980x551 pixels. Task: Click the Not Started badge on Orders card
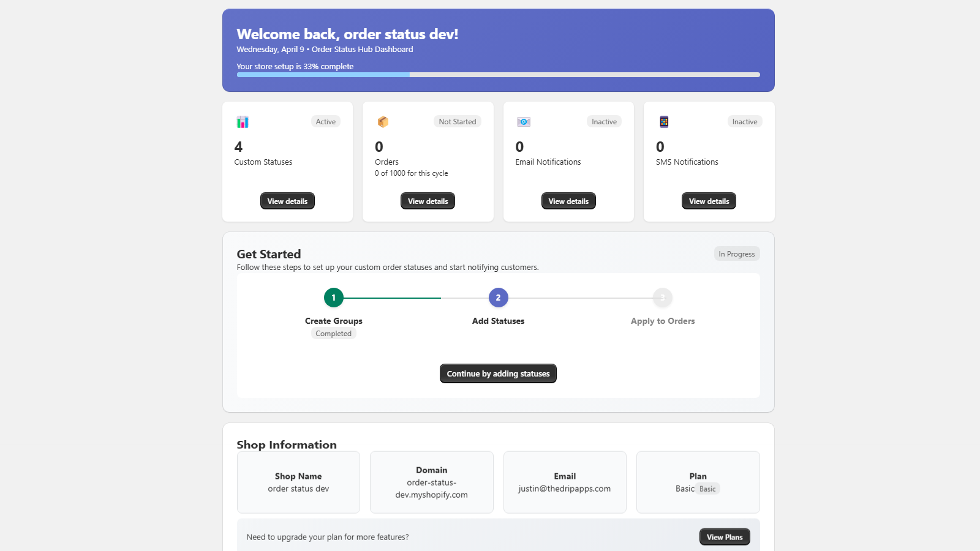(458, 121)
